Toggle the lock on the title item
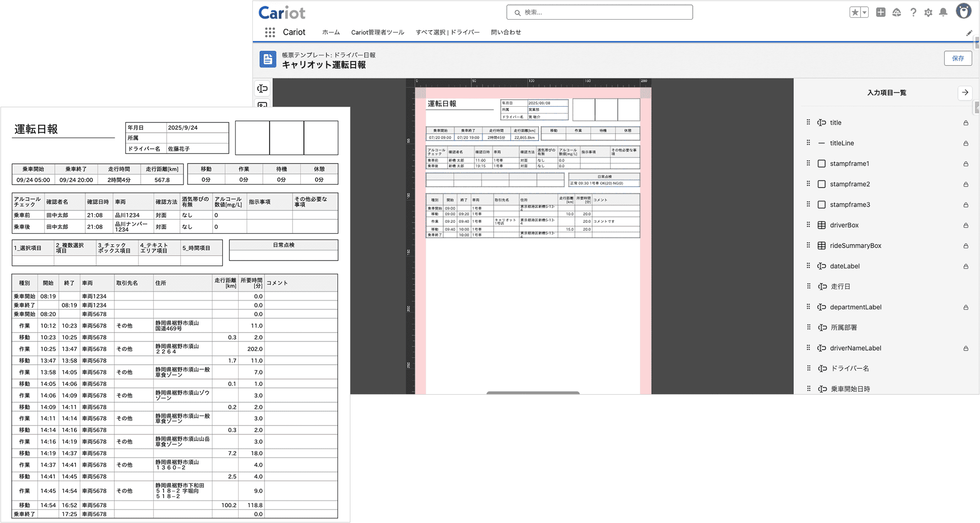The image size is (980, 523). click(x=966, y=123)
